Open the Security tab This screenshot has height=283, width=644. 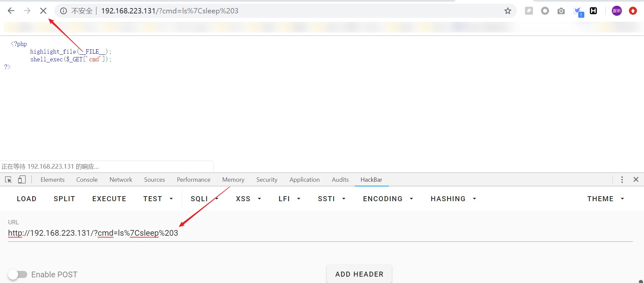[267, 180]
